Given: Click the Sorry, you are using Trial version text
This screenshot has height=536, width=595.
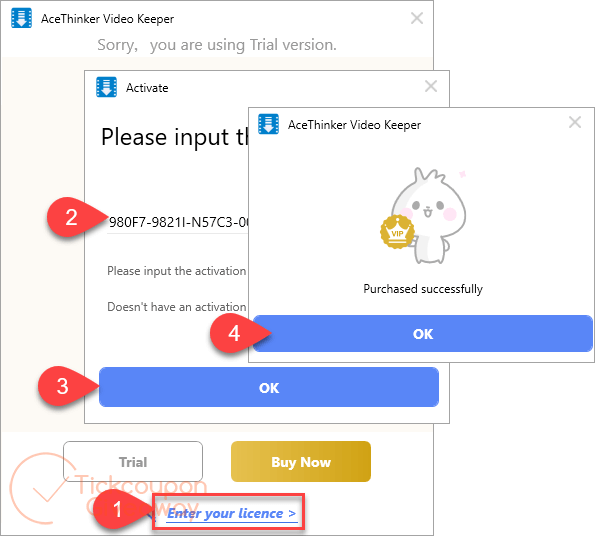Looking at the screenshot, I should 217,45.
